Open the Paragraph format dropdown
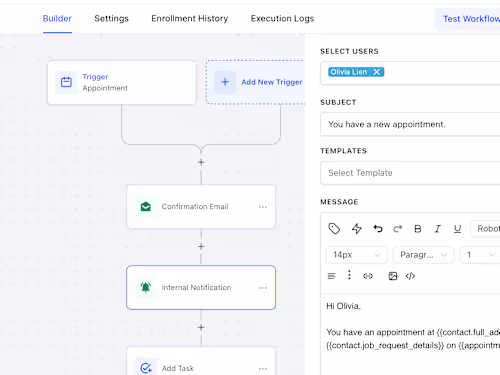 click(x=423, y=255)
